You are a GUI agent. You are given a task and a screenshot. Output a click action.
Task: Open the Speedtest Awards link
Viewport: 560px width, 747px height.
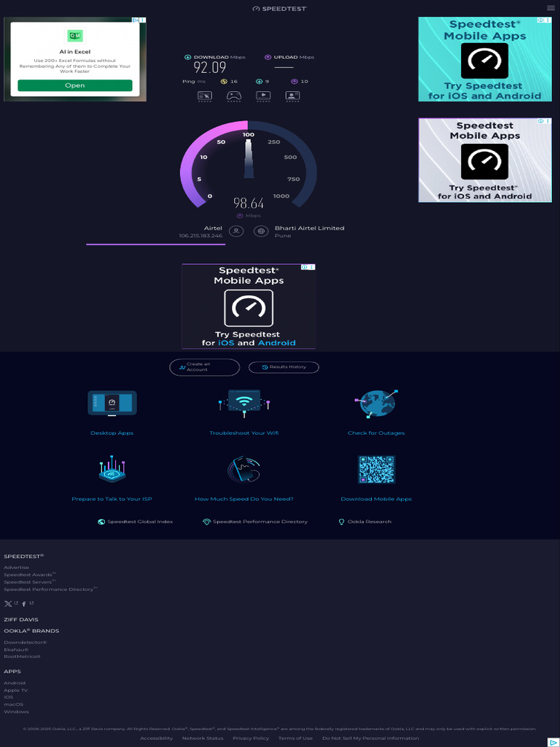coord(29,575)
